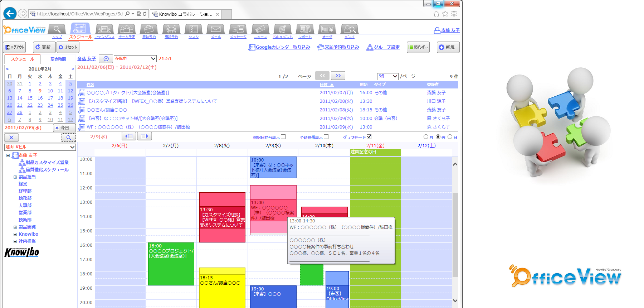This screenshot has height=308, width=644.
Task: Click the green 16:00 ○○○○プロジェクト event block
Action: (171, 264)
